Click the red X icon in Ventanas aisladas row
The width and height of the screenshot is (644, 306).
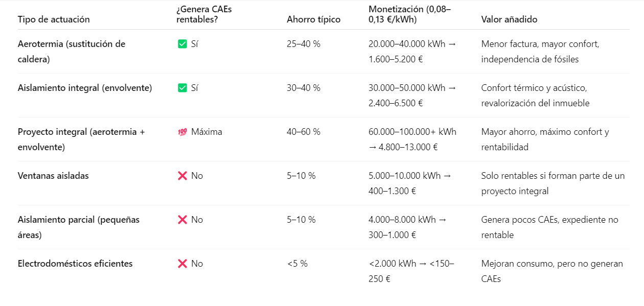pos(182,176)
